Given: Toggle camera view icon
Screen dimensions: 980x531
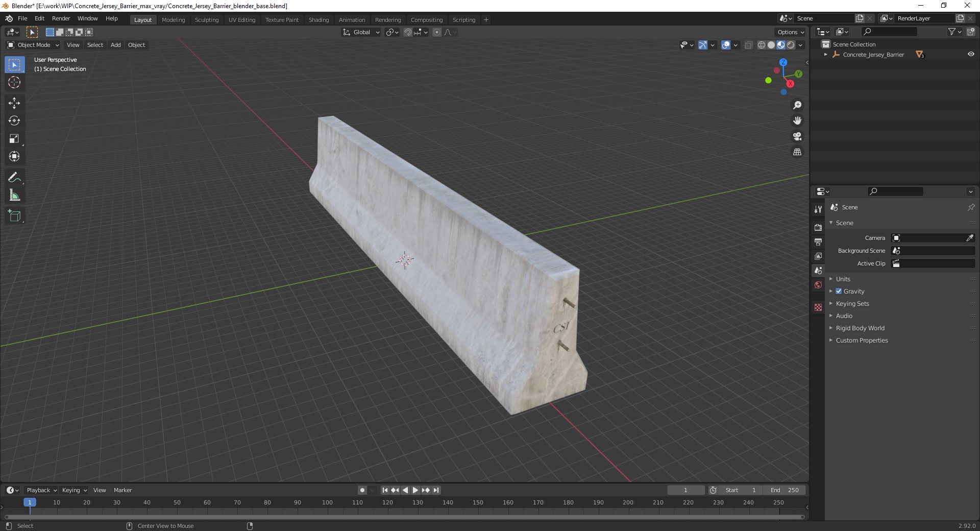Looking at the screenshot, I should click(797, 136).
